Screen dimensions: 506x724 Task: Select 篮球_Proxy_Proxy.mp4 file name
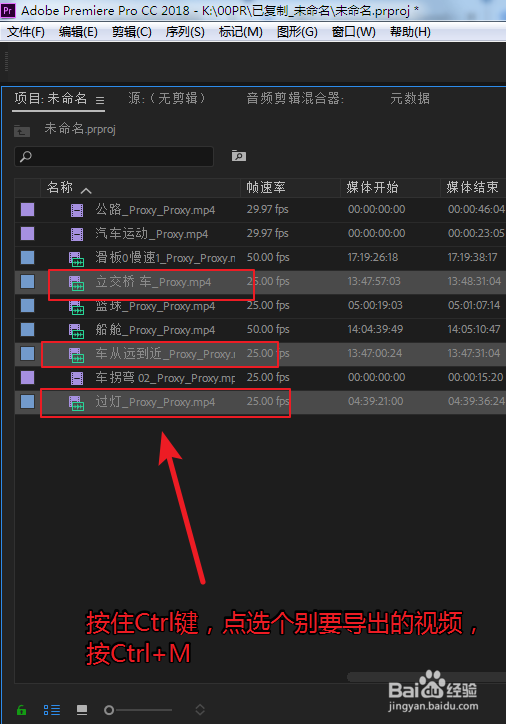[x=155, y=306]
